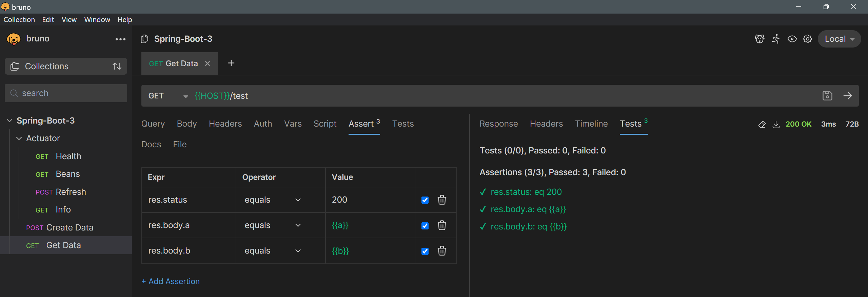This screenshot has height=297, width=868.
Task: Delete the res.status assertion row
Action: point(442,200)
